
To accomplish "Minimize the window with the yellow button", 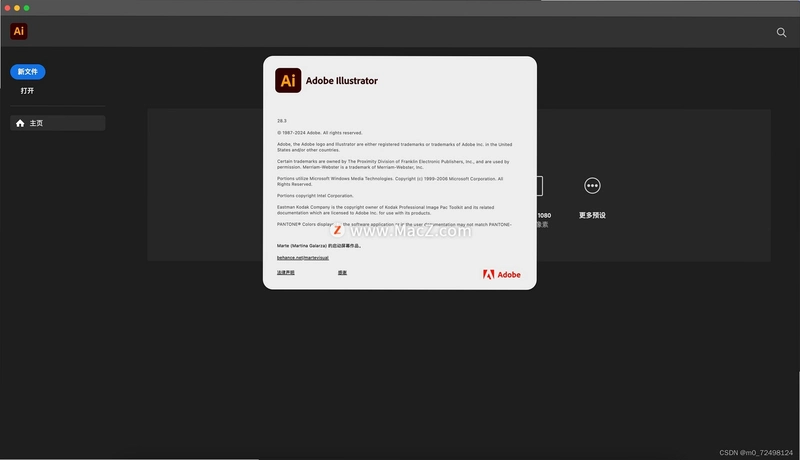I will [x=17, y=8].
